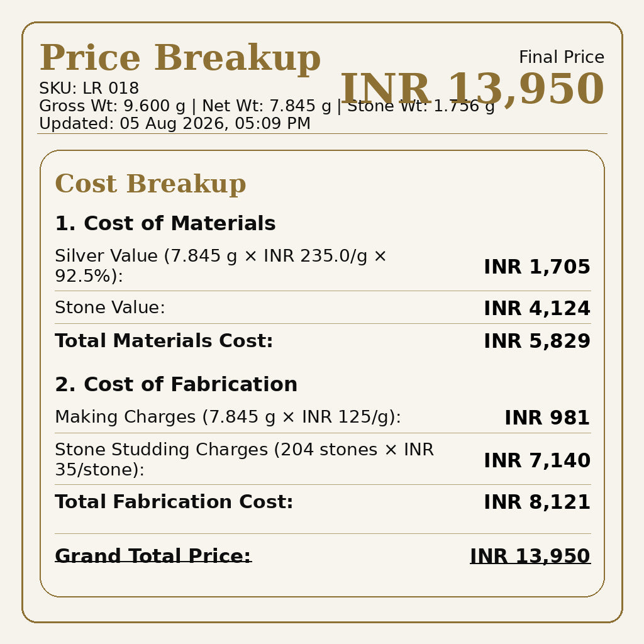This screenshot has height=644, width=644.
Task: Click the Updated 05 Aug 2026 timestamp
Action: pos(175,123)
